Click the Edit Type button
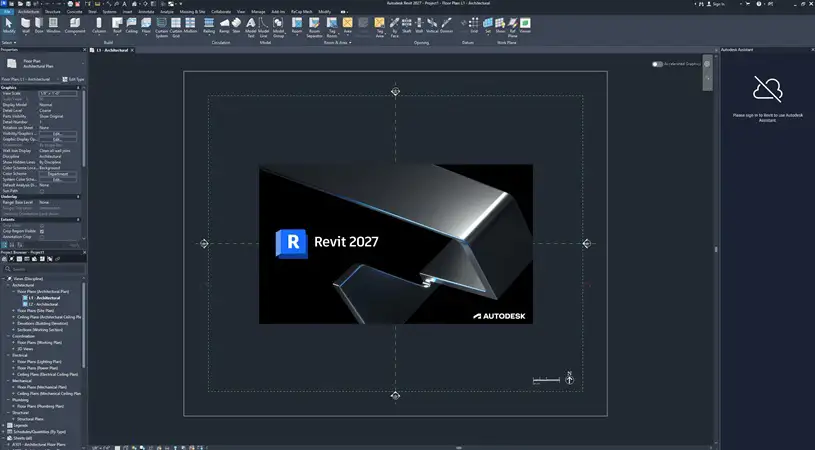Viewport: 815px width, 450px height. [73, 80]
